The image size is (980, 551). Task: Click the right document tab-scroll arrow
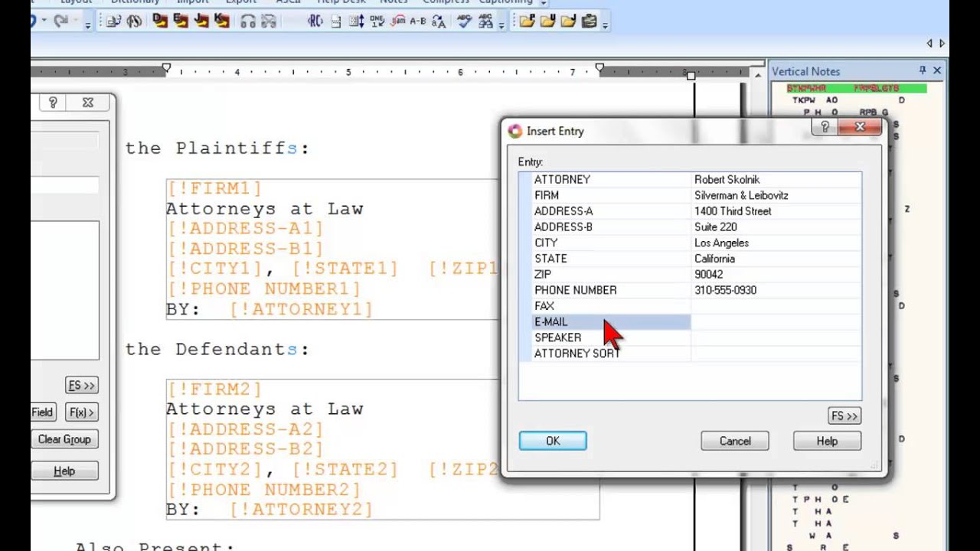coord(942,44)
